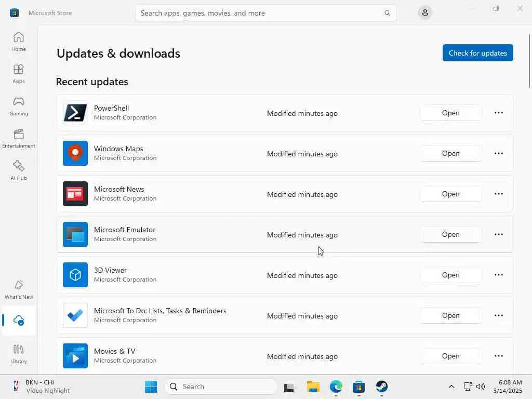Image resolution: width=532 pixels, height=399 pixels.
Task: Go to Apps in the sidebar
Action: click(x=19, y=74)
